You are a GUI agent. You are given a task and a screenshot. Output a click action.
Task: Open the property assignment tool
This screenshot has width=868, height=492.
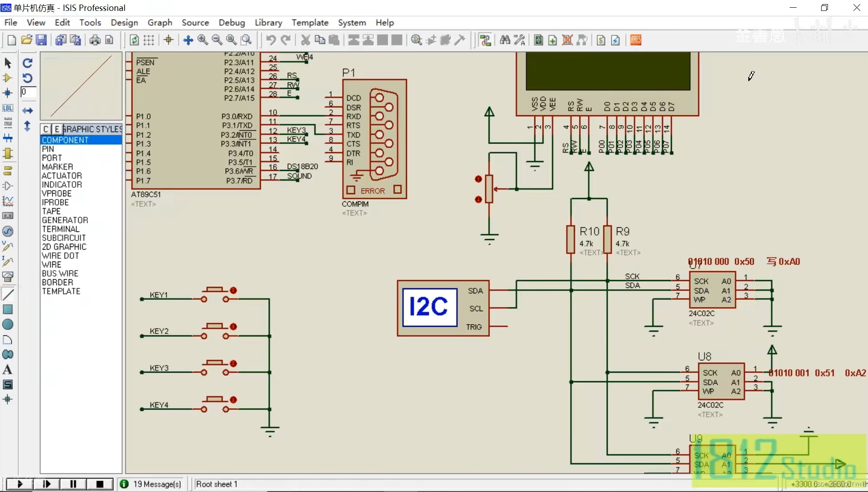tap(519, 40)
